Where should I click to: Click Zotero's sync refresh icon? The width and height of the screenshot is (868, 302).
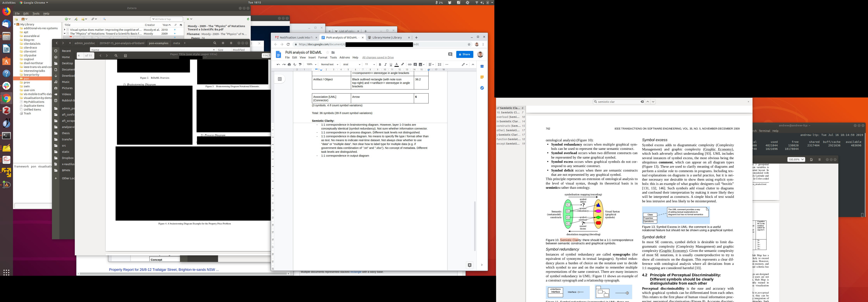point(248,19)
